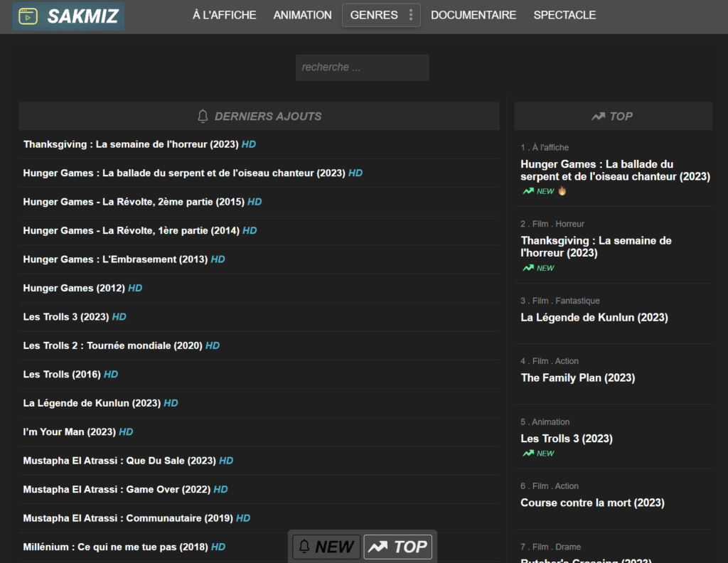Open Hunger Games : L'Embrasement (2013)
This screenshot has height=563, width=728.
(x=115, y=259)
